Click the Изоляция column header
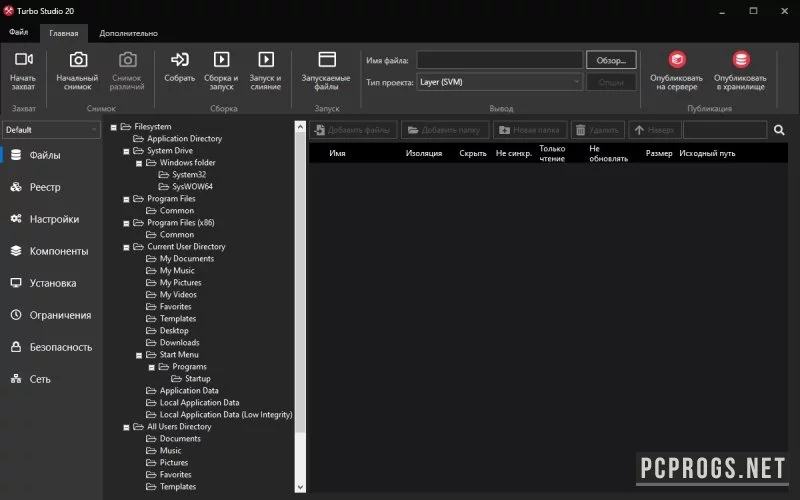Image resolution: width=800 pixels, height=500 pixels. click(x=424, y=153)
